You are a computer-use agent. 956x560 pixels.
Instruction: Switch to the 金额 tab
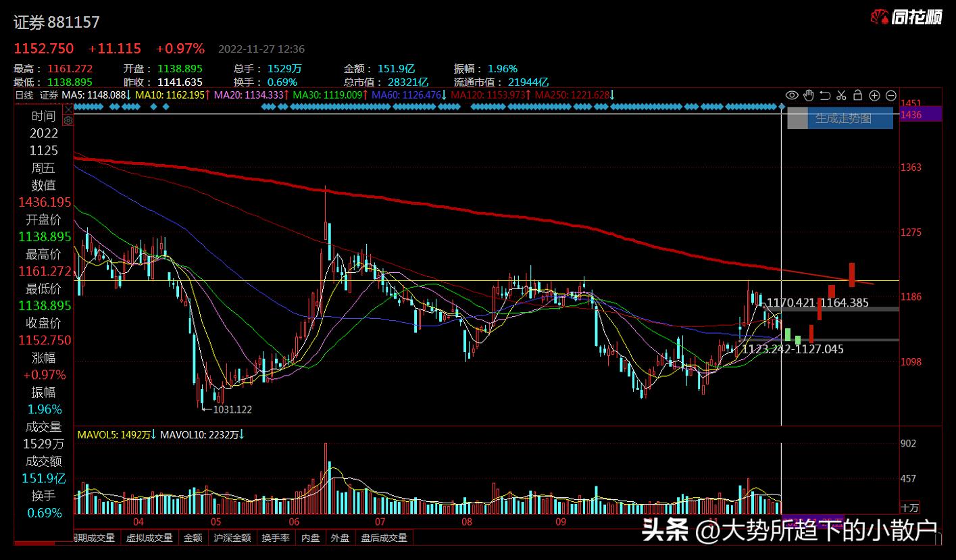pyautogui.click(x=193, y=538)
